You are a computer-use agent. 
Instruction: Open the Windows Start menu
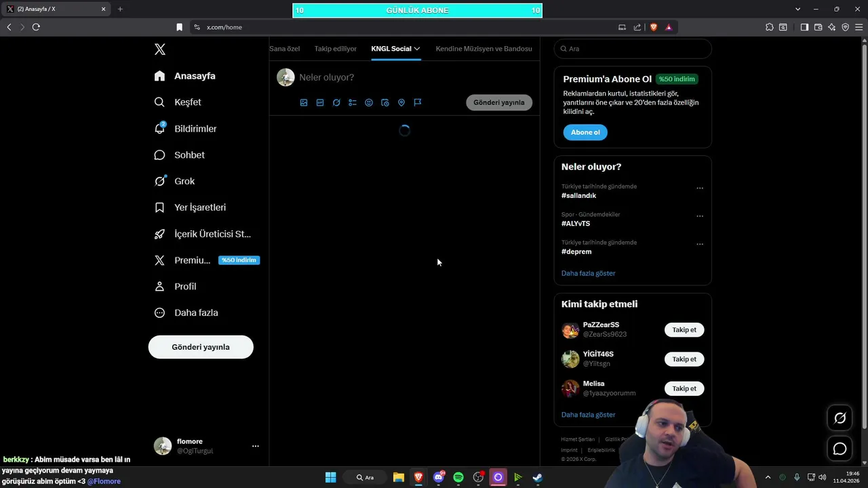(330, 477)
